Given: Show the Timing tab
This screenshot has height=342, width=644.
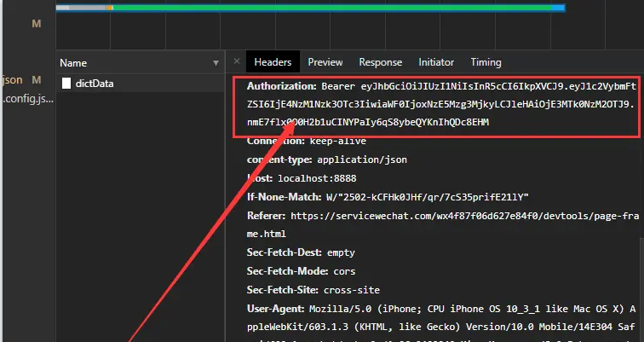Looking at the screenshot, I should 486,62.
